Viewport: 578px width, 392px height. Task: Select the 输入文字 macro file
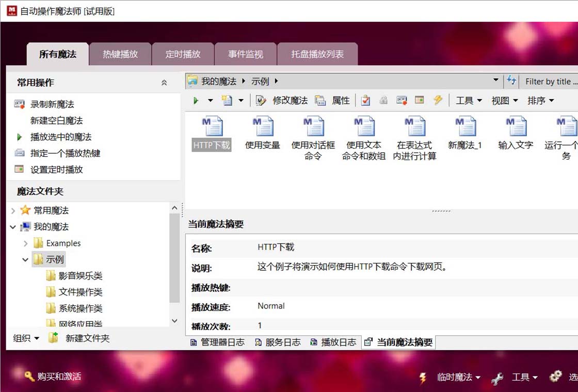(x=516, y=133)
